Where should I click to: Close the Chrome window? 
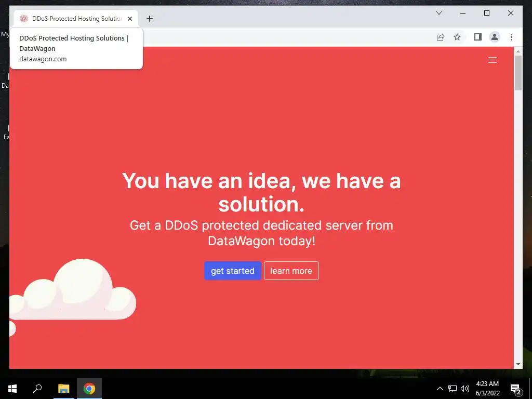tap(510, 13)
